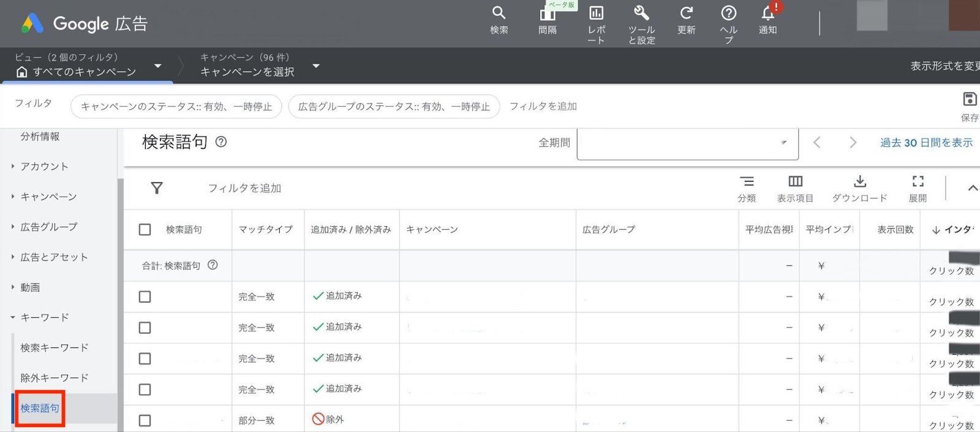Viewport: 980px width, 432px height.
Task: Select 除外キーワード in the sidebar
Action: click(55, 378)
